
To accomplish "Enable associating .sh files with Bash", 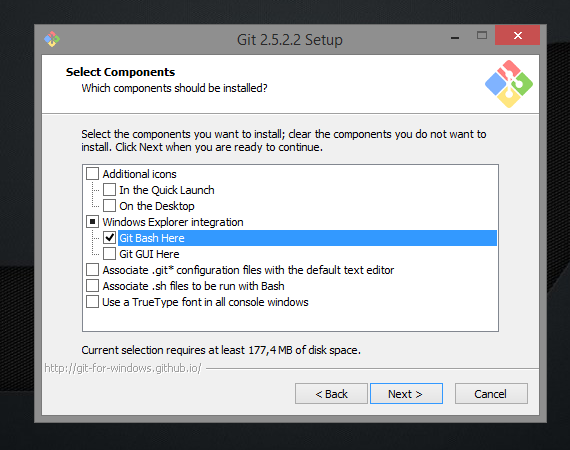I will tap(92, 286).
